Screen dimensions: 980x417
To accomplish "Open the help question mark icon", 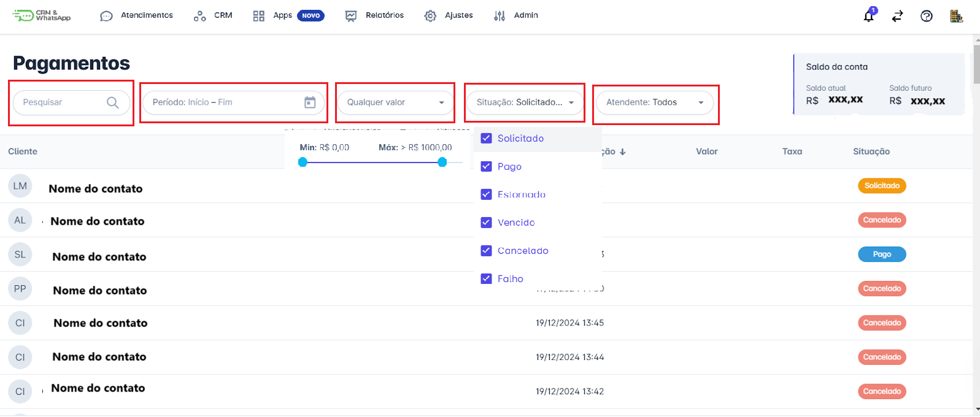I will 926,16.
